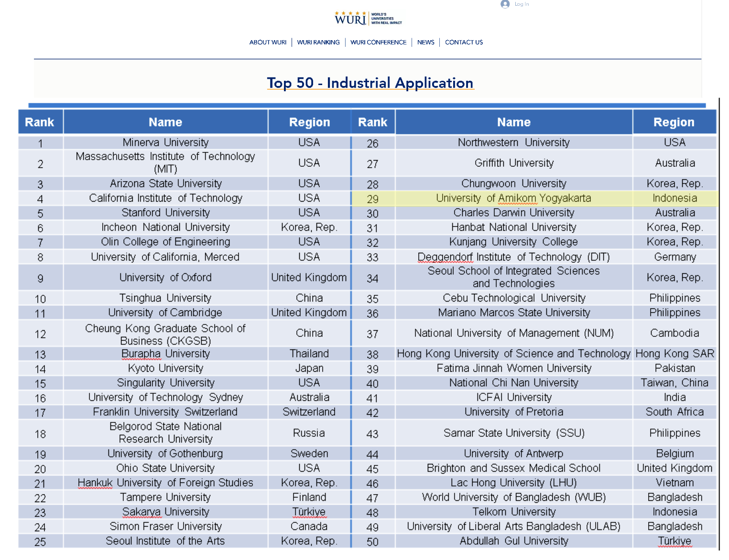Image resolution: width=729 pixels, height=560 pixels.
Task: Open the WURI RANKING menu
Action: point(318,43)
